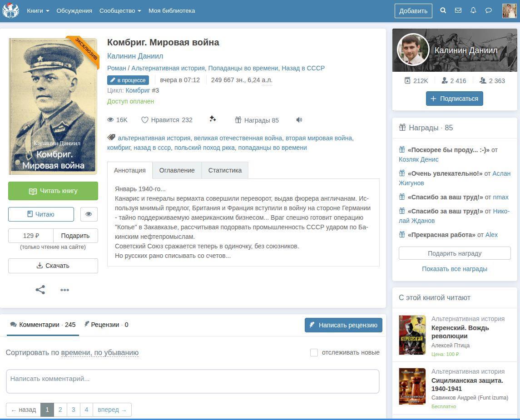Open the sort order времени, по убыванию dropdown
520x420 pixels.
(x=100, y=353)
